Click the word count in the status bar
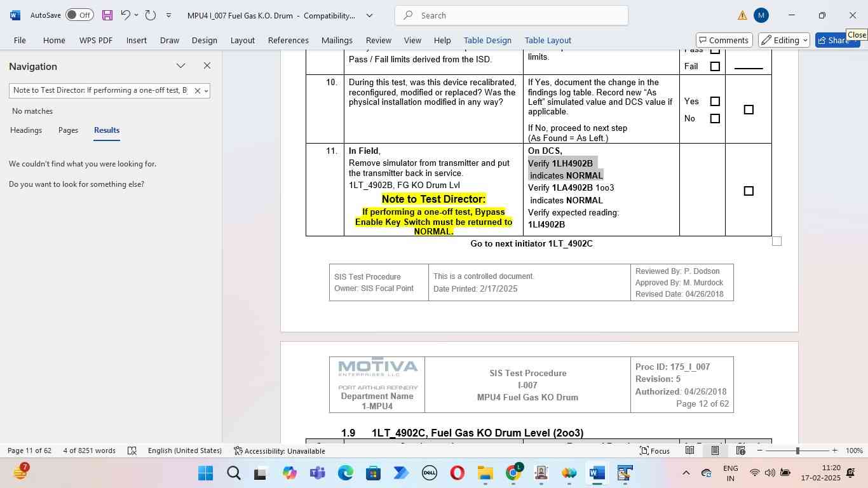The width and height of the screenshot is (868, 488). click(89, 451)
